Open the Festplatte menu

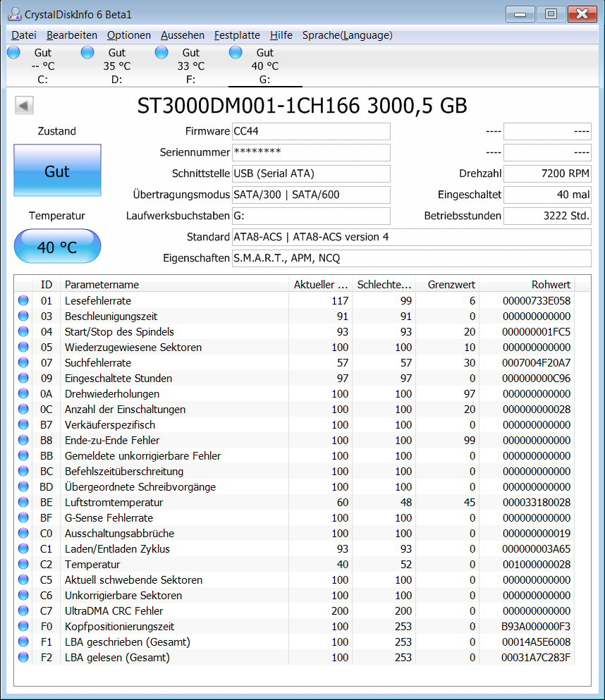click(x=237, y=35)
